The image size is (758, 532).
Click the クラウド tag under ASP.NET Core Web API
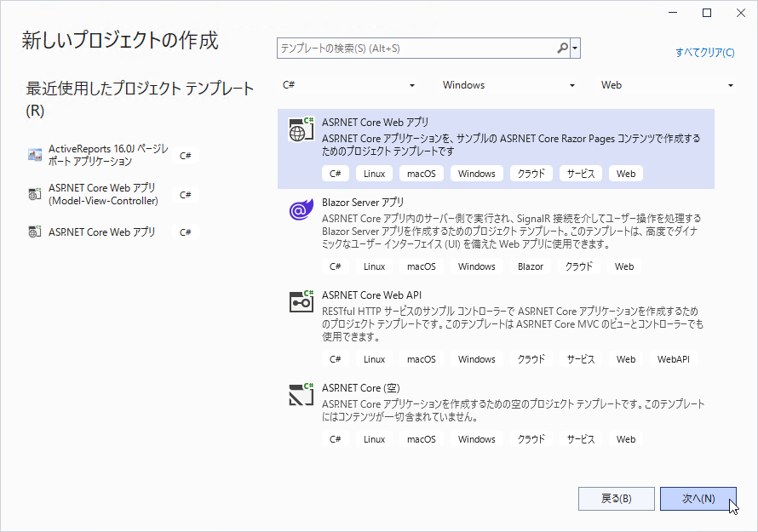point(531,359)
